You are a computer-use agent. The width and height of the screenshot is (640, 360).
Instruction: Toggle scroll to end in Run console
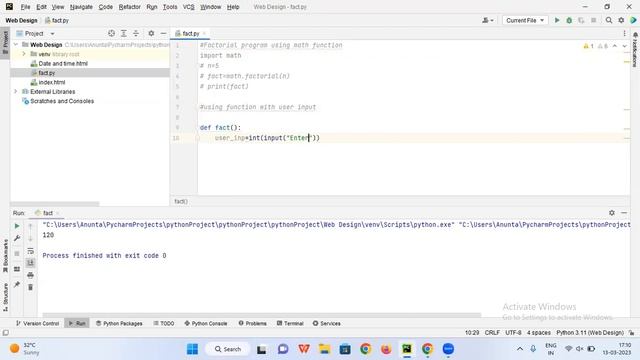pos(30,263)
